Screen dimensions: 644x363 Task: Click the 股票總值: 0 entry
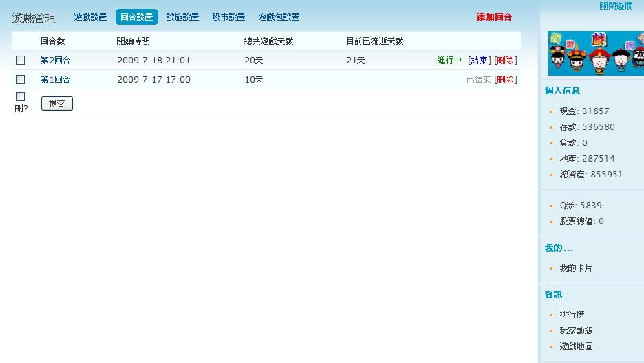pyautogui.click(x=581, y=221)
